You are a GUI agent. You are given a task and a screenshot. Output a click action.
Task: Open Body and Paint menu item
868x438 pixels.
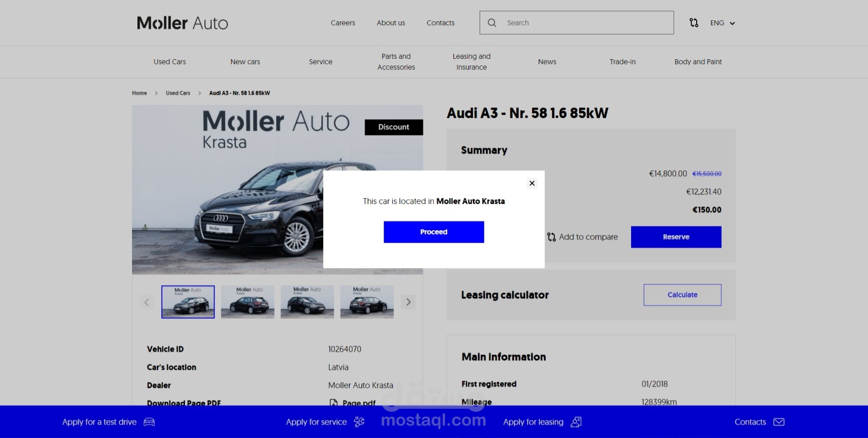698,62
